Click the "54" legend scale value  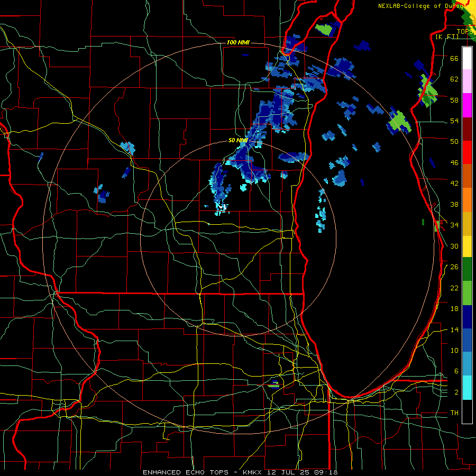tap(454, 121)
